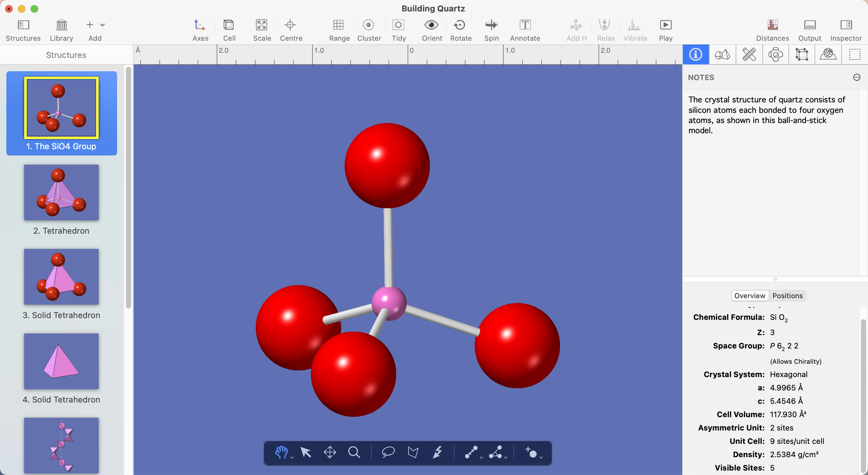Select the lightning bolt tool
Screen dimensions: 868x475
(437, 452)
